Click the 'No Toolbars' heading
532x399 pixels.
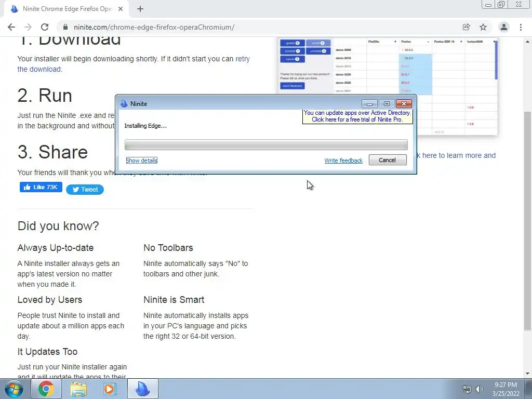(x=168, y=248)
